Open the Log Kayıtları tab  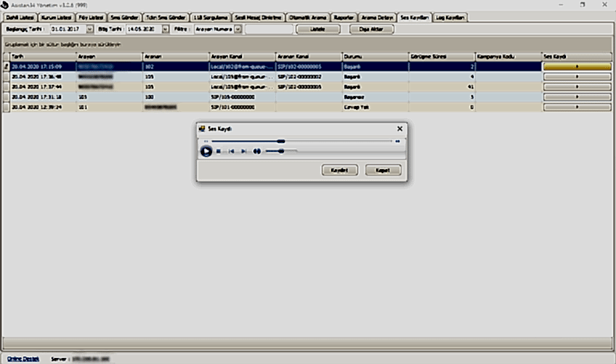[x=450, y=17]
